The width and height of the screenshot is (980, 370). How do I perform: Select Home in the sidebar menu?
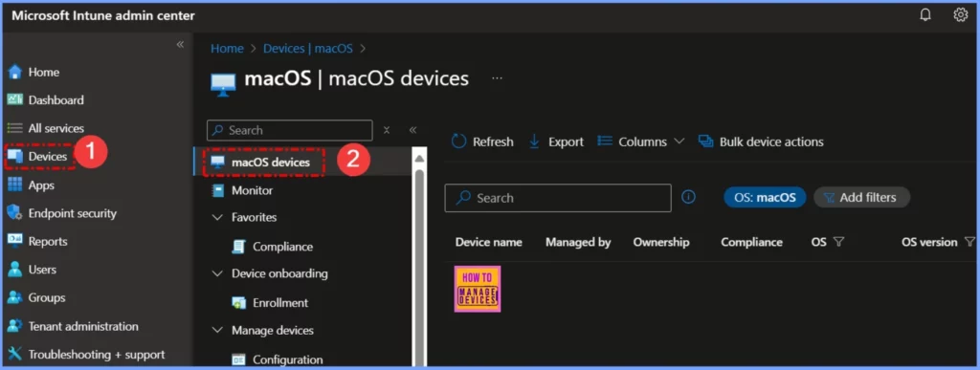click(x=44, y=73)
